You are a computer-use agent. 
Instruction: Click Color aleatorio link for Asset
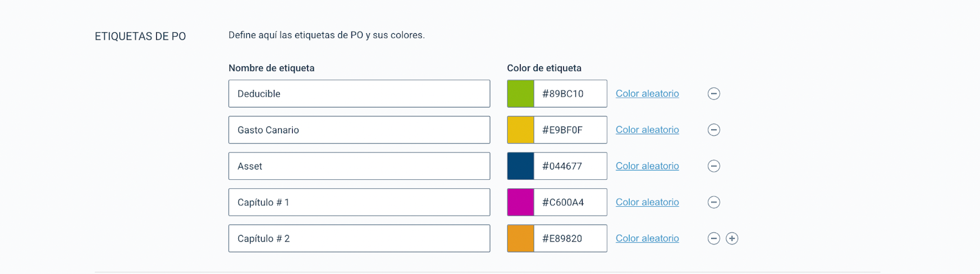[647, 166]
